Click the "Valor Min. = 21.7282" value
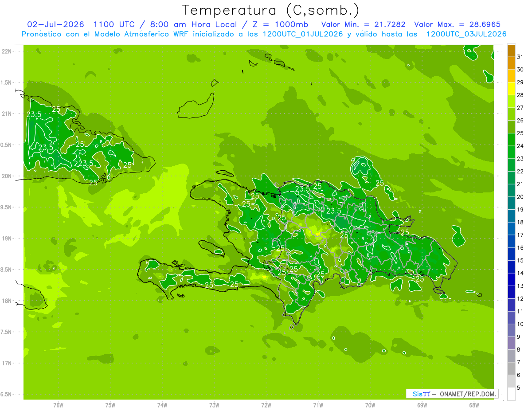Screen dimensions: 532x411 click(x=363, y=24)
